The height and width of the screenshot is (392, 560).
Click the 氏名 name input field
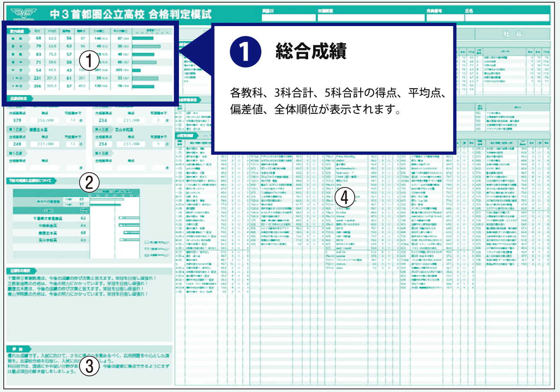coord(507,18)
